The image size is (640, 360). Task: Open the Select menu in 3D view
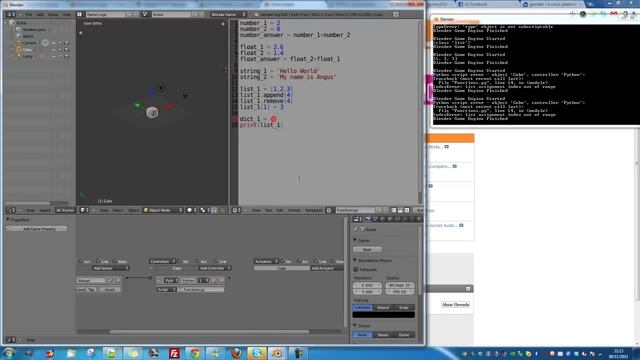coord(118,210)
